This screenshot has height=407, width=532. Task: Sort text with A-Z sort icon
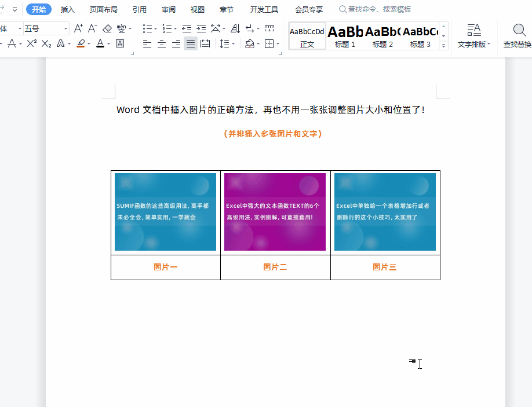coord(235,28)
